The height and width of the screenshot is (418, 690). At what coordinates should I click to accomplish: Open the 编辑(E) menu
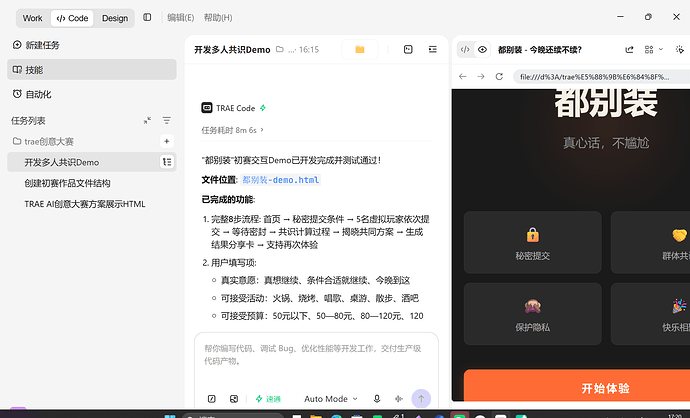[180, 18]
